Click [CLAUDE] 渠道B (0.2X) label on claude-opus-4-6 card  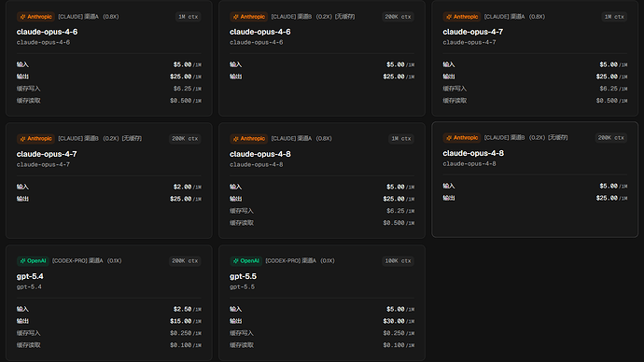pyautogui.click(x=313, y=17)
